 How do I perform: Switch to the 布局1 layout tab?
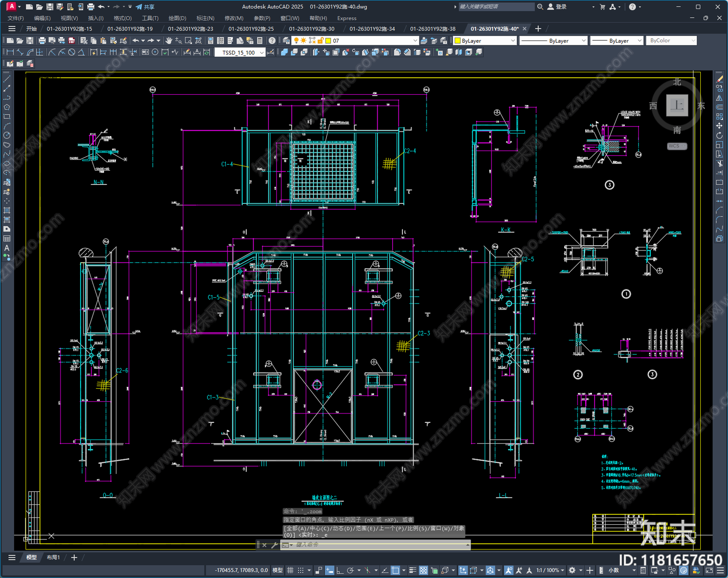pyautogui.click(x=53, y=557)
